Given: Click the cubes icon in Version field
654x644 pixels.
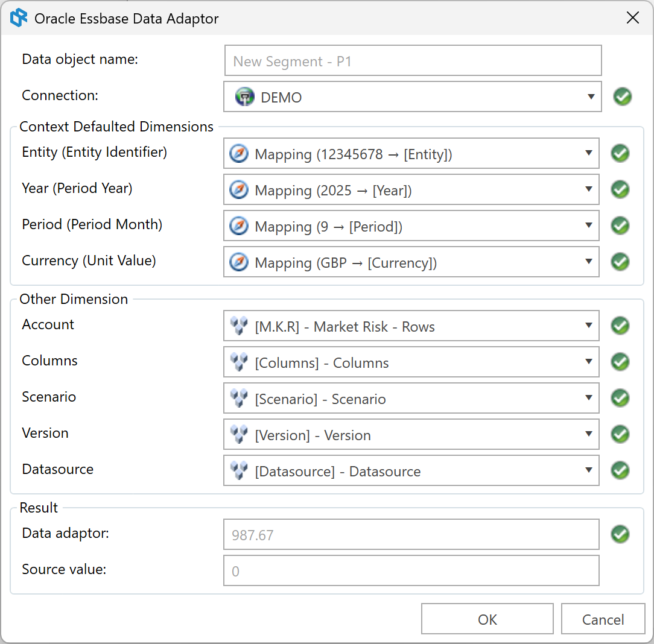Looking at the screenshot, I should (x=239, y=434).
